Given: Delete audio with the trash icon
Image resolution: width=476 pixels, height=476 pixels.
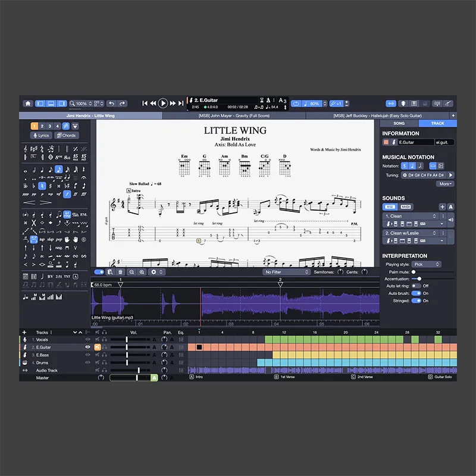Looking at the screenshot, I should 121,272.
